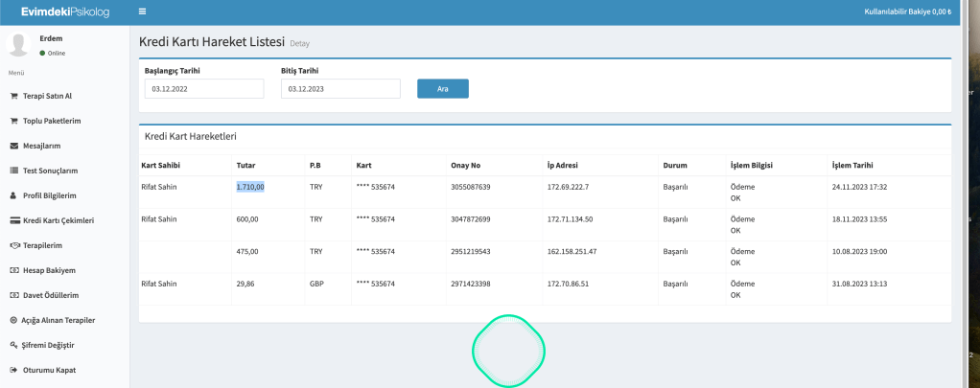Viewport: 980px width, 388px height.
Task: Click the Onay No column header
Action: point(466,166)
